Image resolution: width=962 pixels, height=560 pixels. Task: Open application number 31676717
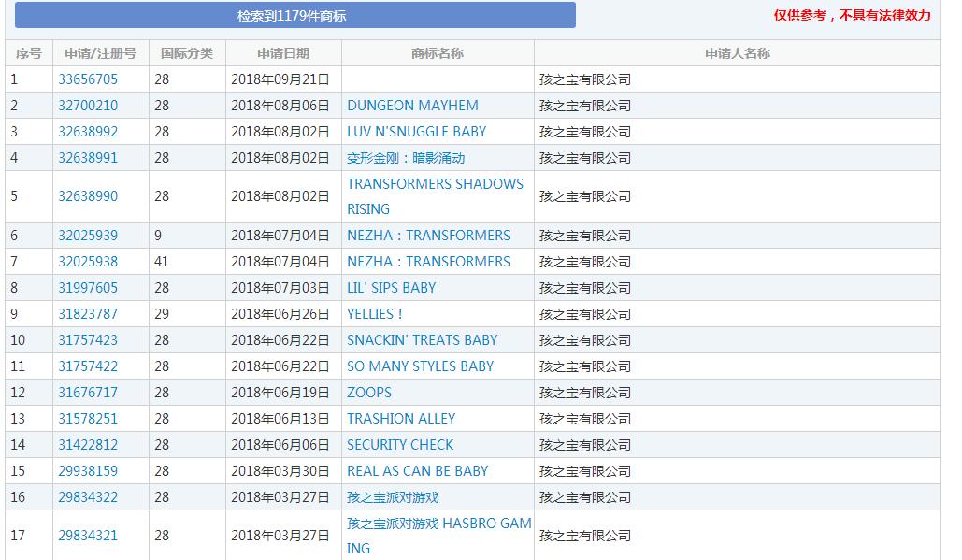tap(88, 393)
